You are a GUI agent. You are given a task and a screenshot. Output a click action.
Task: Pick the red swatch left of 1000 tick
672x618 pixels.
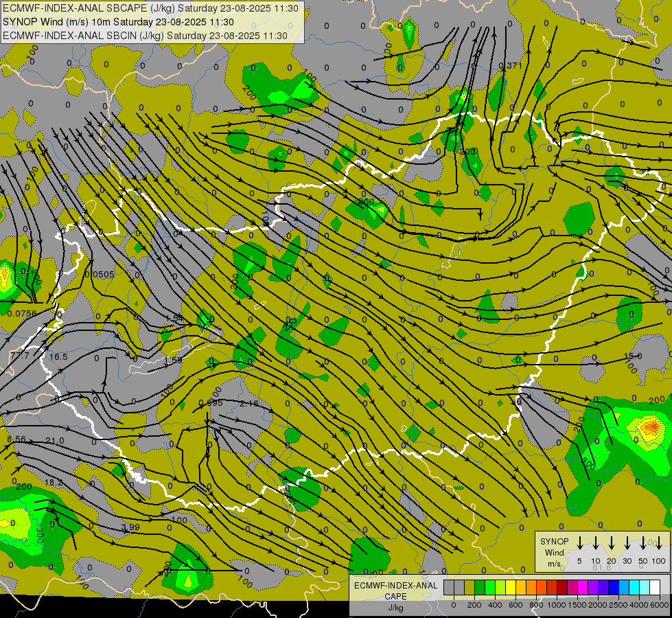(x=552, y=587)
